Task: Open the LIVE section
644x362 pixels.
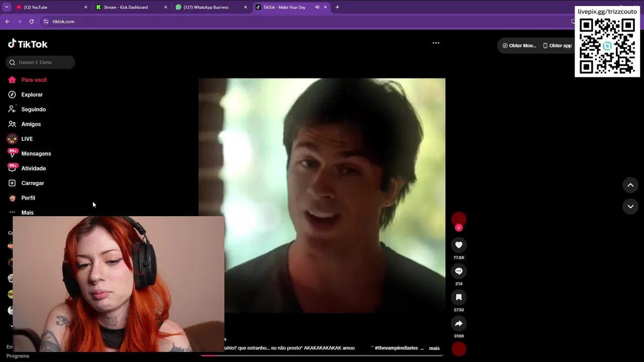Action: click(x=27, y=139)
